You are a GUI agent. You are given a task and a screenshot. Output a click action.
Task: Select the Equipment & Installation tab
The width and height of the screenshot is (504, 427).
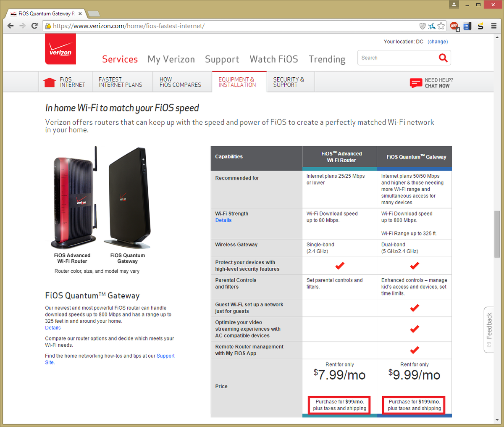239,82
